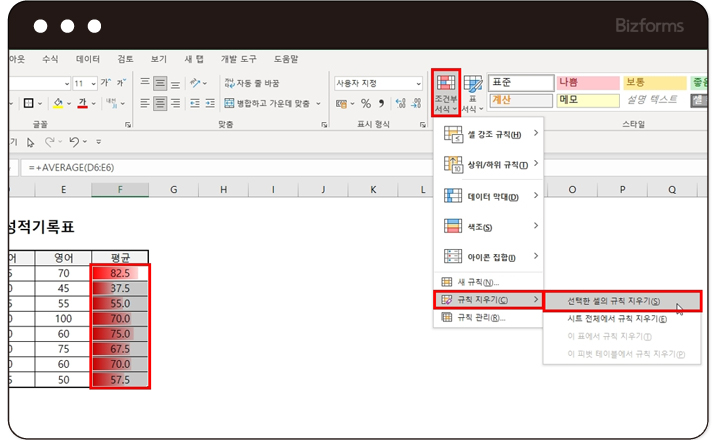Open the 도움말 ribbon tab
715x440 pixels.
286,59
